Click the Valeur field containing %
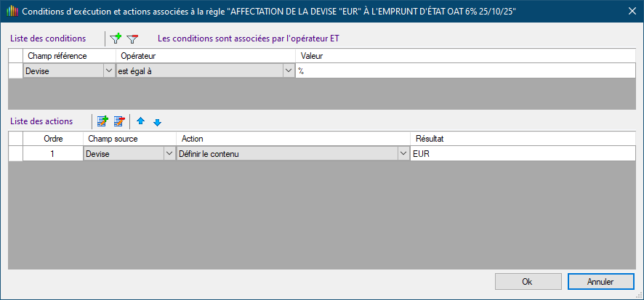 point(465,70)
